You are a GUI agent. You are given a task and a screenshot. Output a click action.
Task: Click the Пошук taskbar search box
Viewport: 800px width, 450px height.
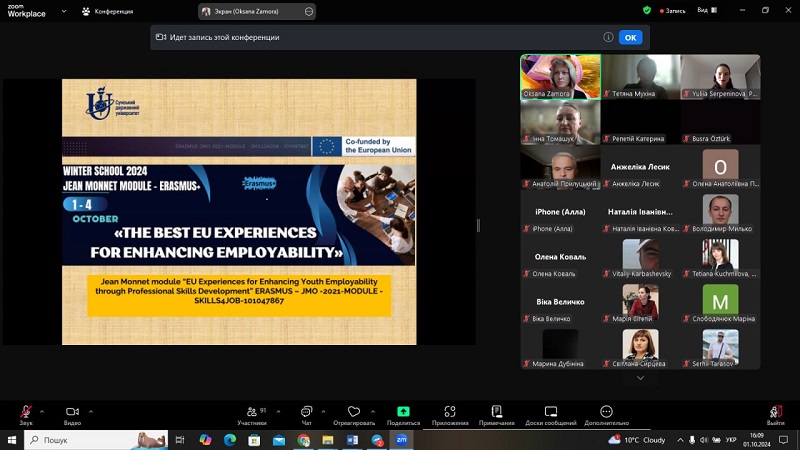96,440
